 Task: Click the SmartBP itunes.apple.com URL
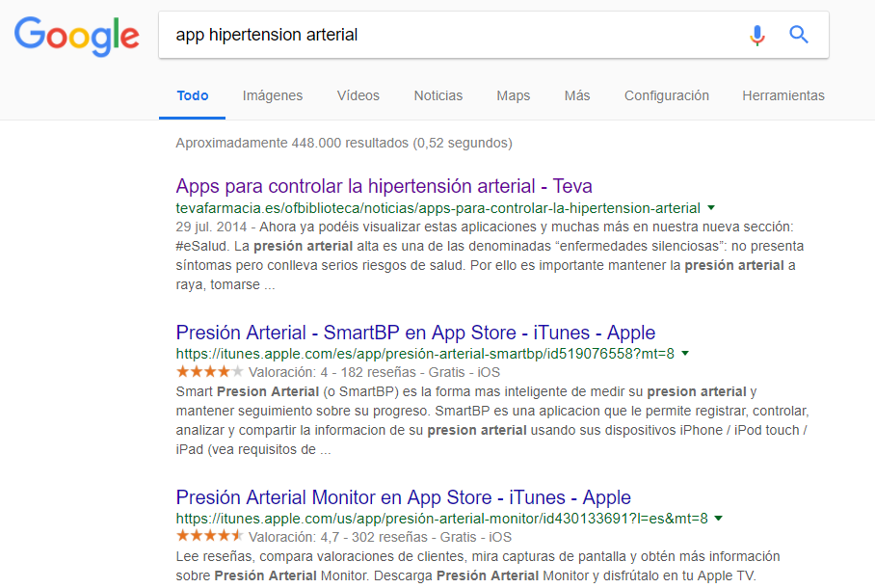pyautogui.click(x=425, y=354)
